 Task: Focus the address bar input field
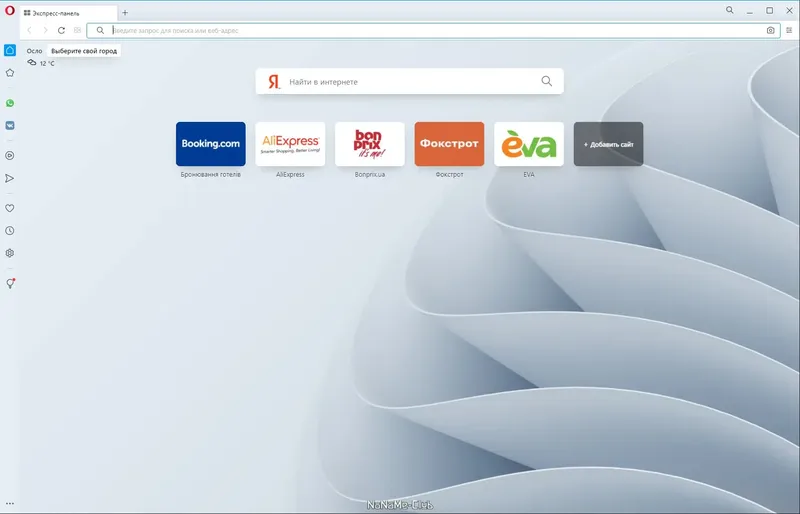click(x=436, y=31)
